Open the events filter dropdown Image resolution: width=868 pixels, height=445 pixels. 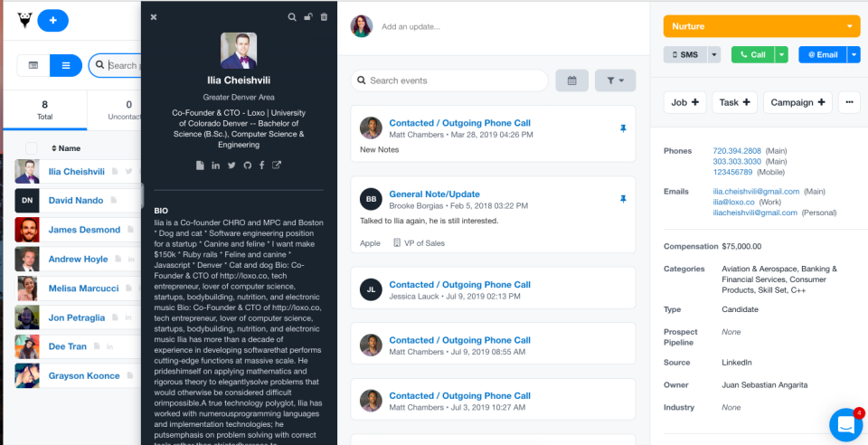point(615,80)
